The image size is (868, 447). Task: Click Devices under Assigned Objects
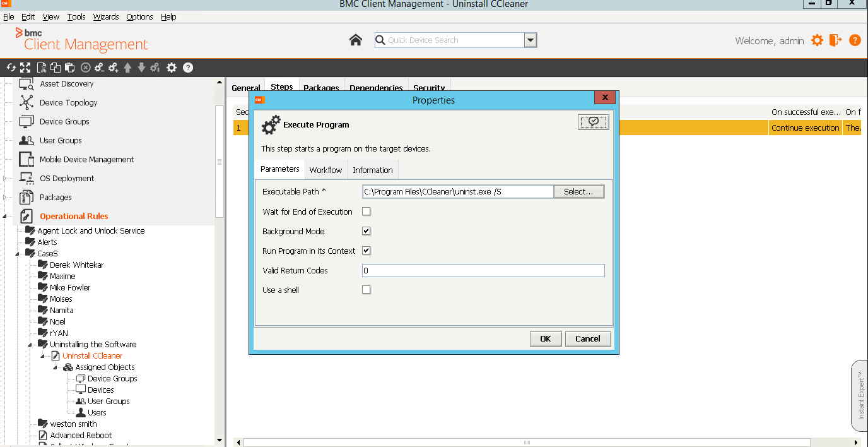click(x=101, y=390)
